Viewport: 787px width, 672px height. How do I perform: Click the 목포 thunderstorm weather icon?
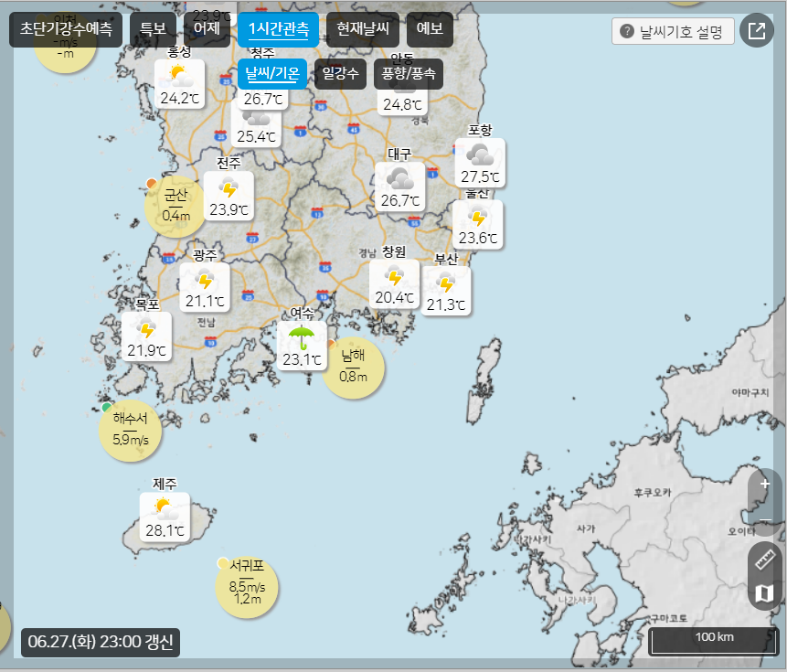(x=146, y=327)
